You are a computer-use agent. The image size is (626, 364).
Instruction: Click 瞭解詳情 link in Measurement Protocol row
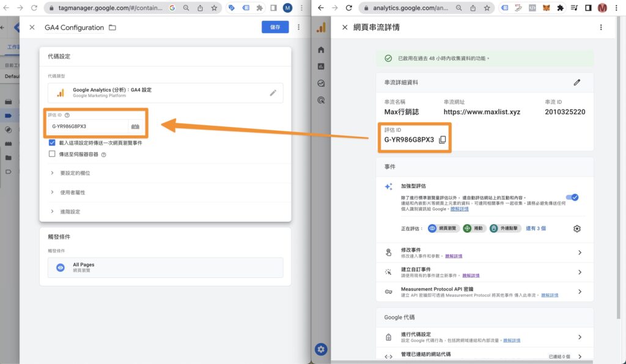point(550,296)
